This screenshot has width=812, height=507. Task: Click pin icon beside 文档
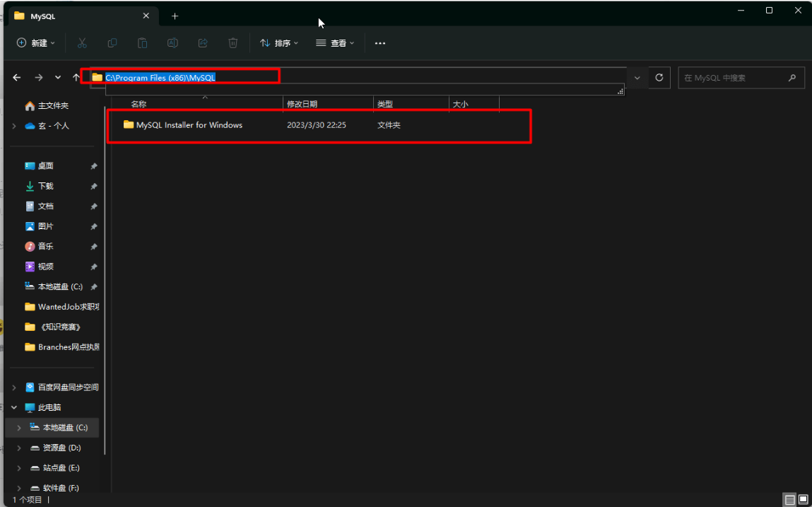(x=94, y=206)
